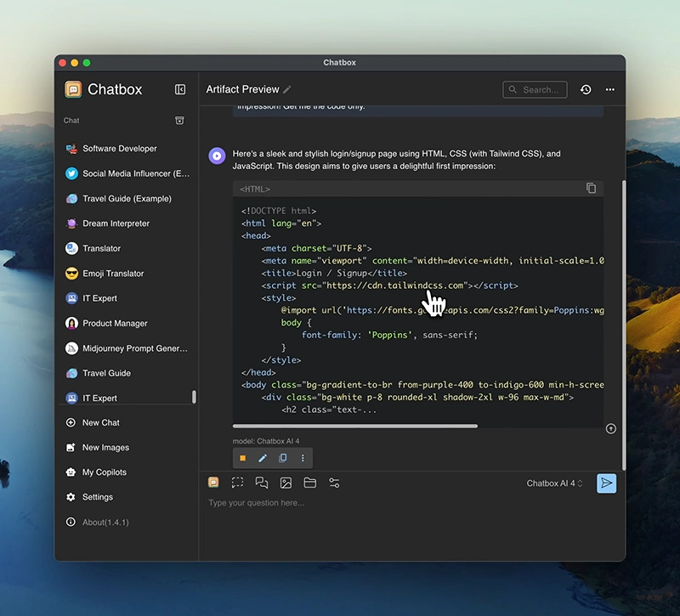The image size is (680, 616).
Task: Edit the Artifact Preview title pencil icon
Action: click(x=287, y=90)
